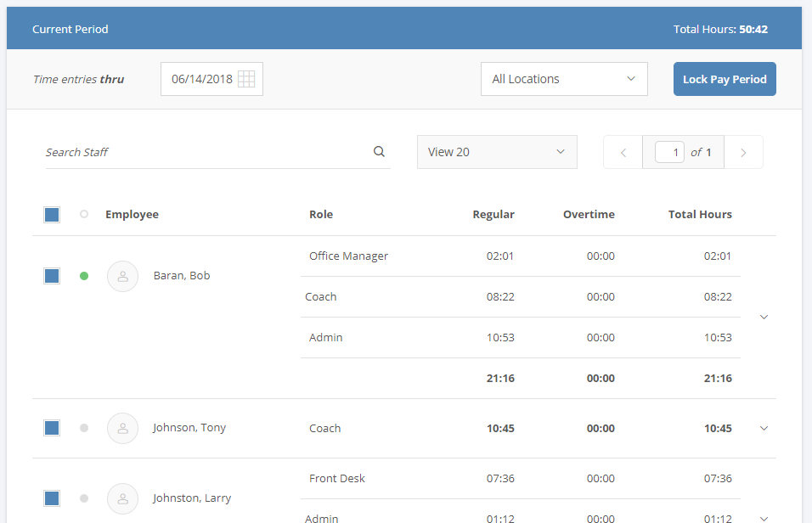Expand Baran, Bob row chevron
Image resolution: width=812 pixels, height=523 pixels.
(764, 317)
